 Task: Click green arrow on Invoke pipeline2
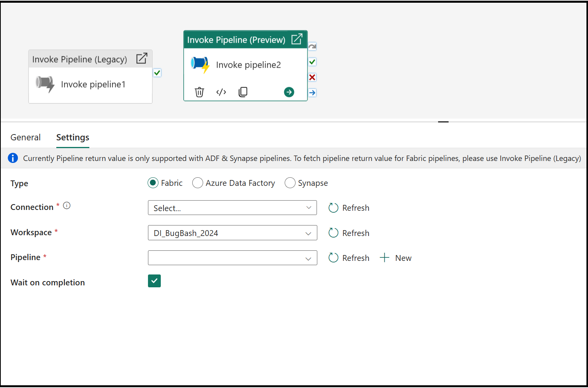[x=289, y=92]
